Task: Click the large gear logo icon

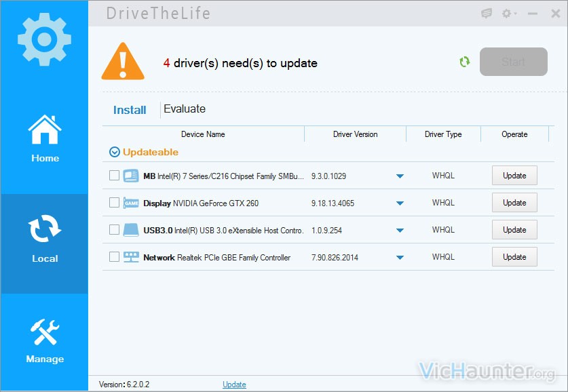Action: (44, 39)
